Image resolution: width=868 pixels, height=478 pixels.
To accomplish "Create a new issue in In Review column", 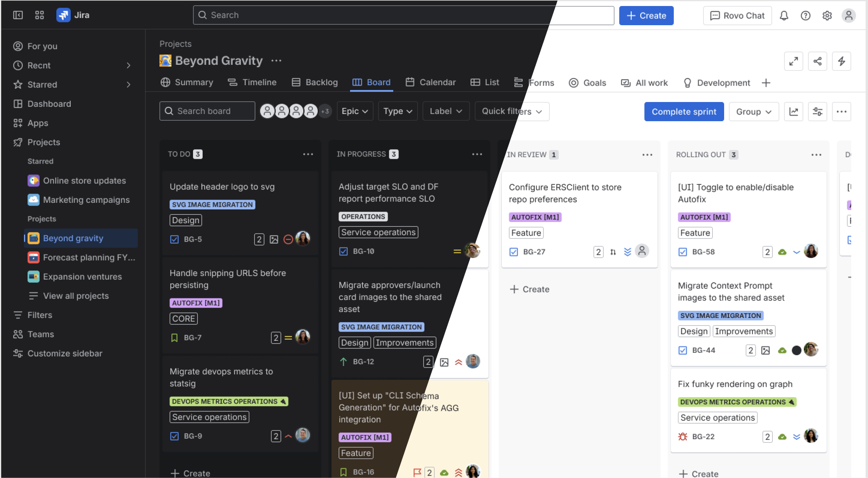I will tap(530, 289).
